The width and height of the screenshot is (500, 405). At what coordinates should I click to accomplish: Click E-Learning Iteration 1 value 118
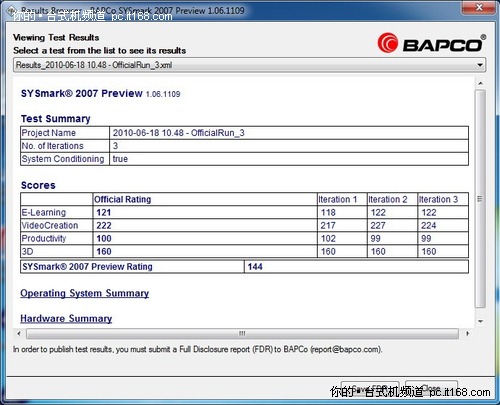328,212
